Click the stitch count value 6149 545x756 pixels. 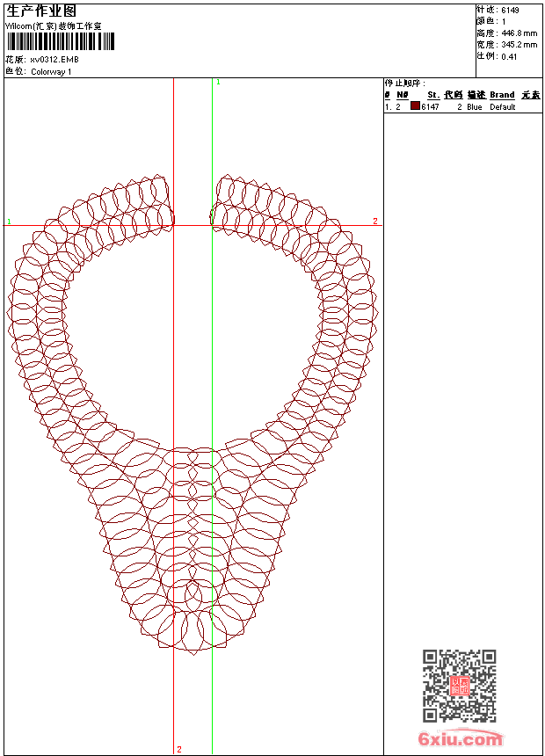coord(511,11)
